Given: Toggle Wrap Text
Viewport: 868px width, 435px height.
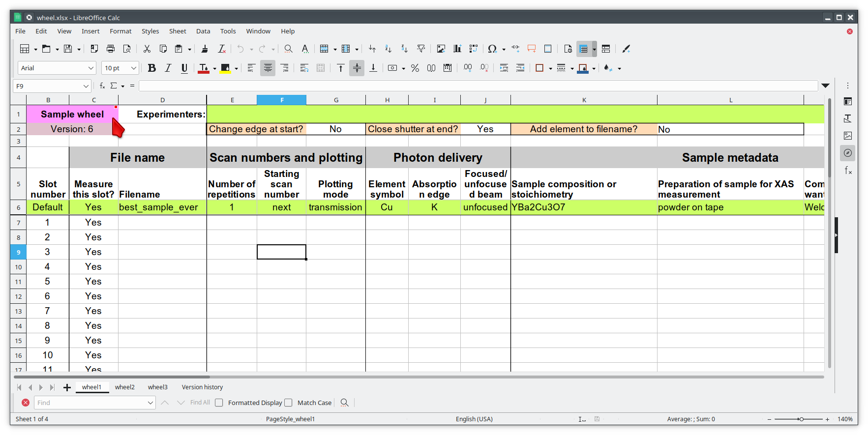Looking at the screenshot, I should 304,68.
